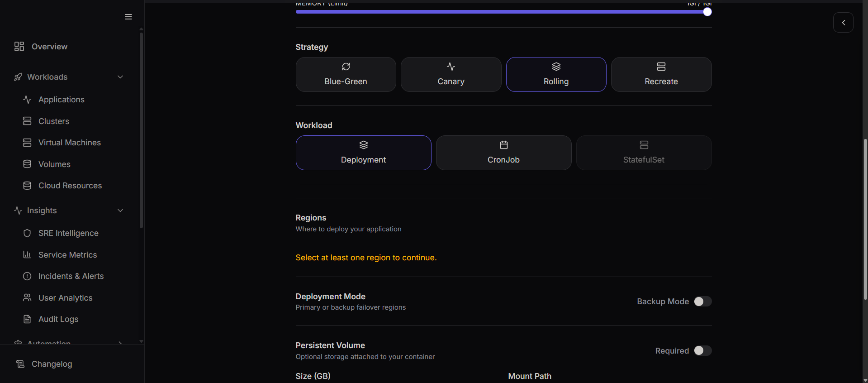Enable the Backup Mode toggle
Image resolution: width=868 pixels, height=383 pixels.
tap(702, 302)
